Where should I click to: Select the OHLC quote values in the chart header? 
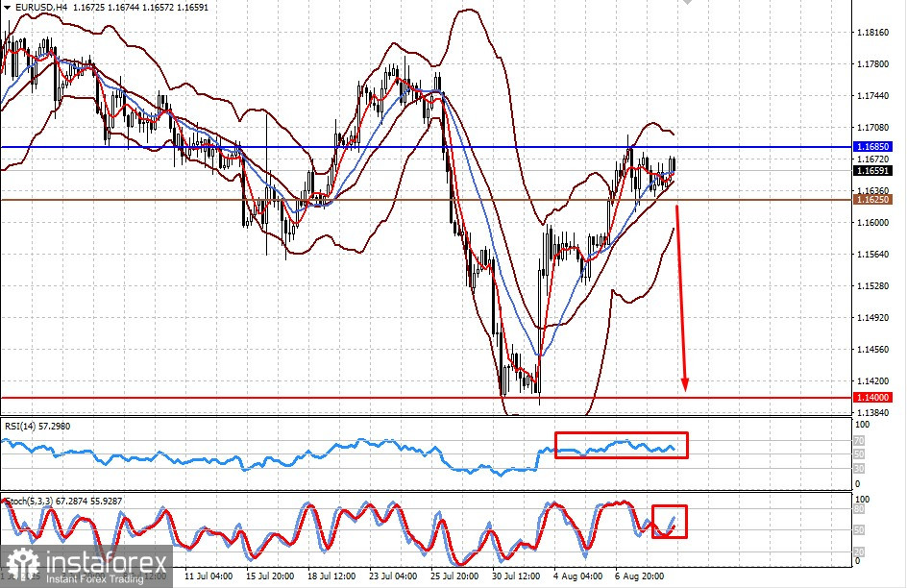(x=140, y=8)
